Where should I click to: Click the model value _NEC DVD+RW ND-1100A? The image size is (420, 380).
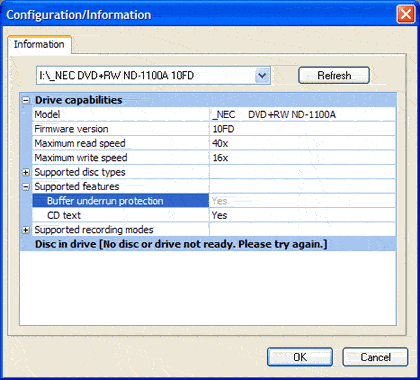274,115
